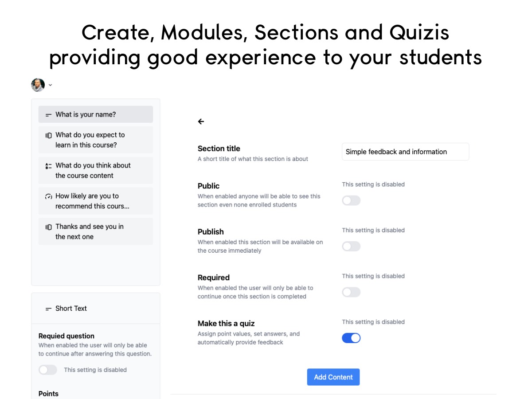
Task: Click the Section title input field
Action: click(405, 152)
